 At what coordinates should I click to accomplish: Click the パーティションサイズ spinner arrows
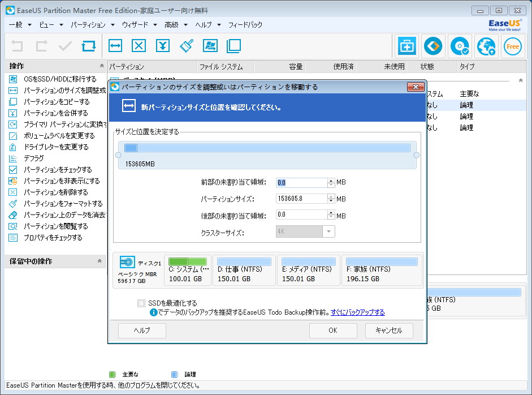coord(331,199)
